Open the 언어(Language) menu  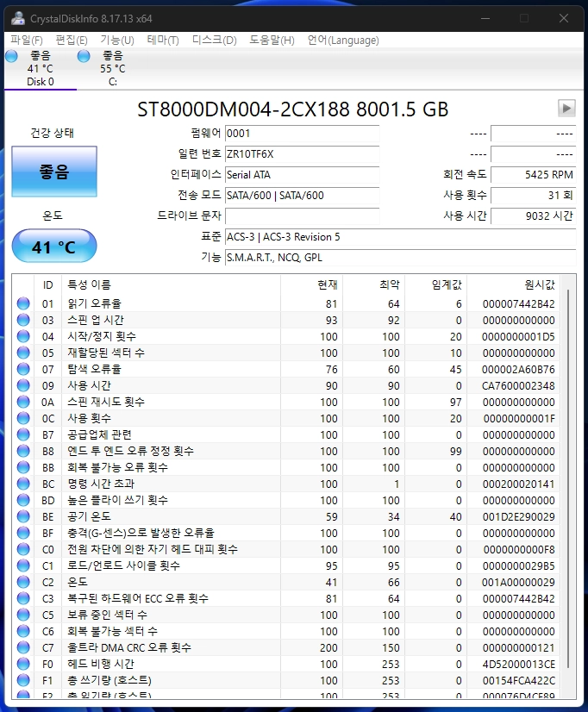tap(343, 40)
